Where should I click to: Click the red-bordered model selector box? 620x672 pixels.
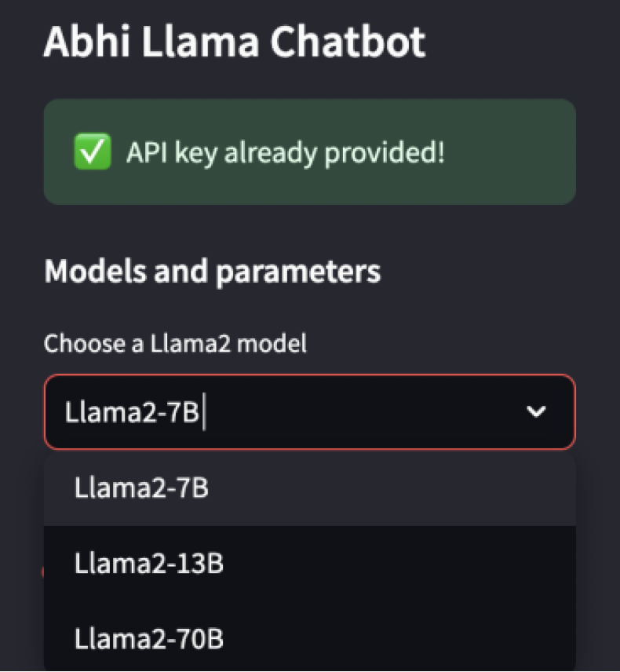tap(309, 411)
